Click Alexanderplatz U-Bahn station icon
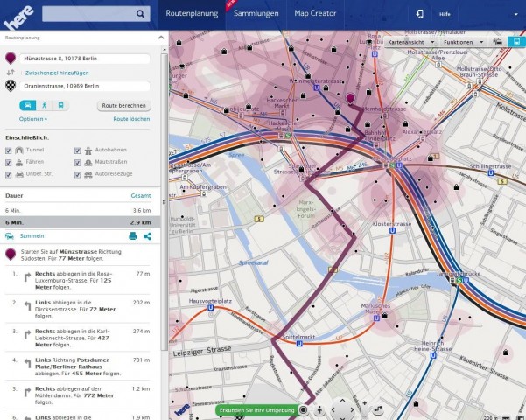This screenshot has height=420, width=526. 399,165
